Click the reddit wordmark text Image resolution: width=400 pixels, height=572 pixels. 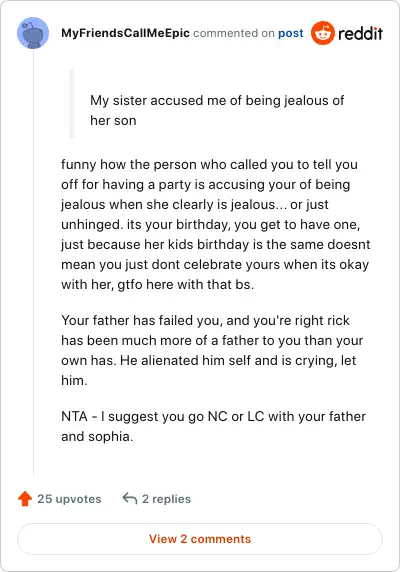360,34
